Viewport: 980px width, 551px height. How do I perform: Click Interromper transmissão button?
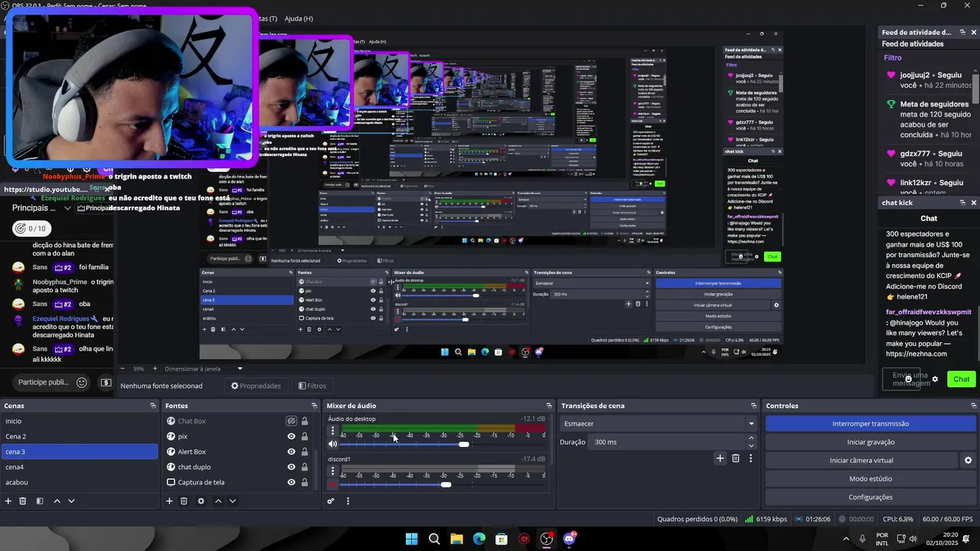tap(871, 424)
